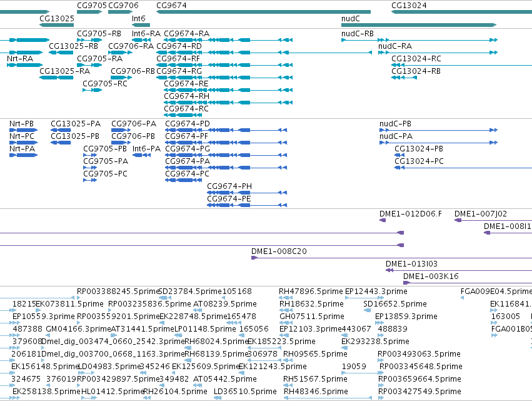Viewport: 532px width, 401px height.
Task: Select the CG9705-PB protein
Action: point(105,149)
